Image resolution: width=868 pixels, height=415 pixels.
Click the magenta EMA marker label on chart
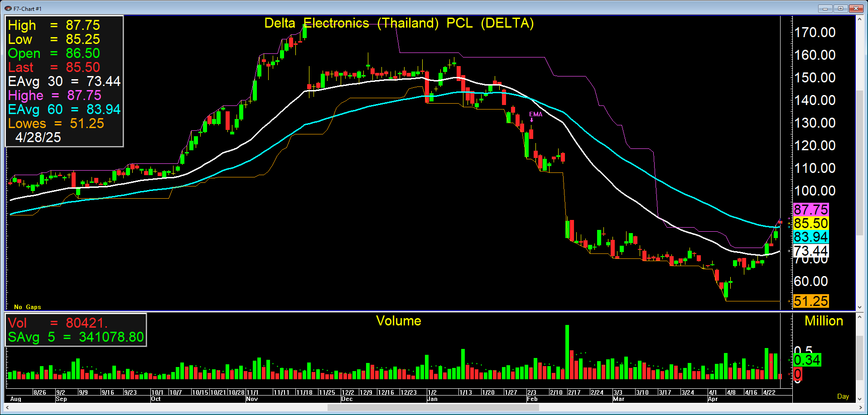(535, 114)
